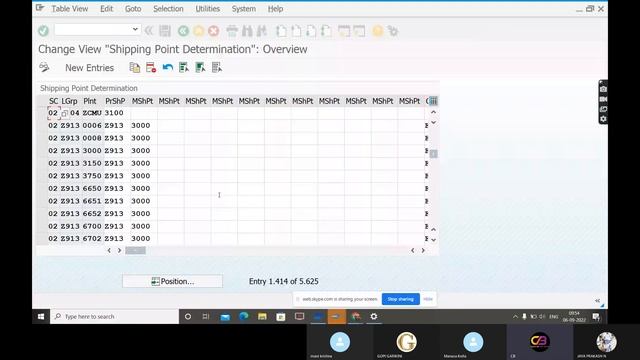Select row with plant 0006
The width and height of the screenshot is (640, 360).
click(x=42, y=126)
